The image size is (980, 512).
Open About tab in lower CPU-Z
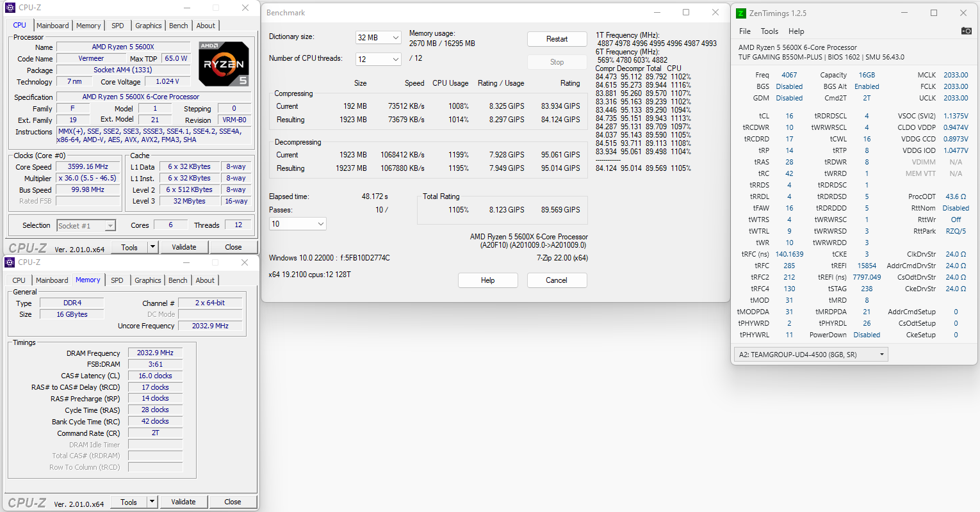[x=205, y=280]
